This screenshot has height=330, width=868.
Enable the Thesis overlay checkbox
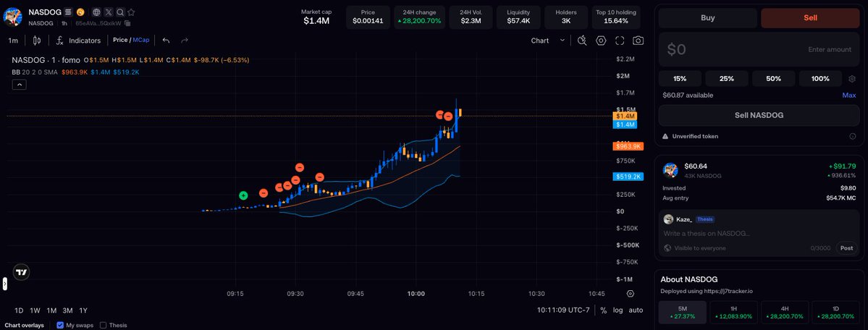click(102, 325)
